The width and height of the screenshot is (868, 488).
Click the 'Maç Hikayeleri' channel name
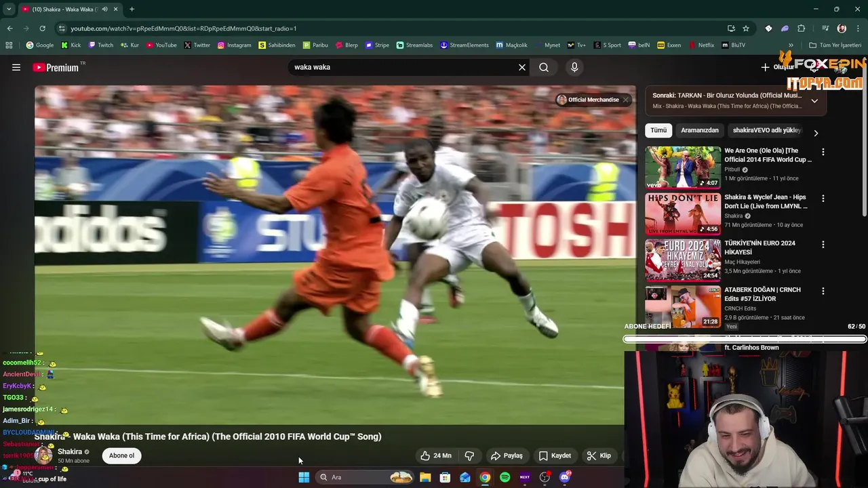(x=742, y=262)
